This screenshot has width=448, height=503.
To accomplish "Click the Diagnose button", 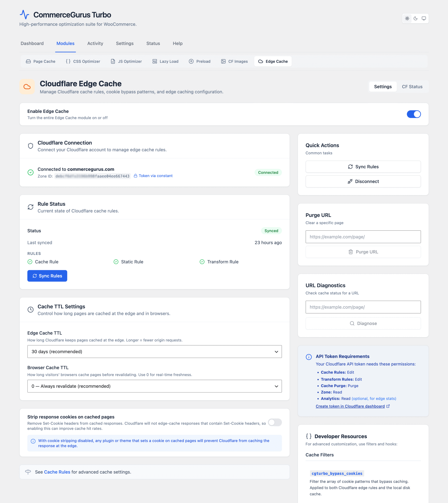I will [x=363, y=323].
